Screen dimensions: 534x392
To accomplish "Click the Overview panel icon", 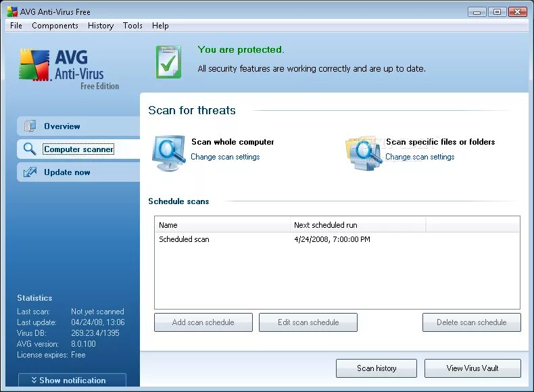I will [30, 126].
